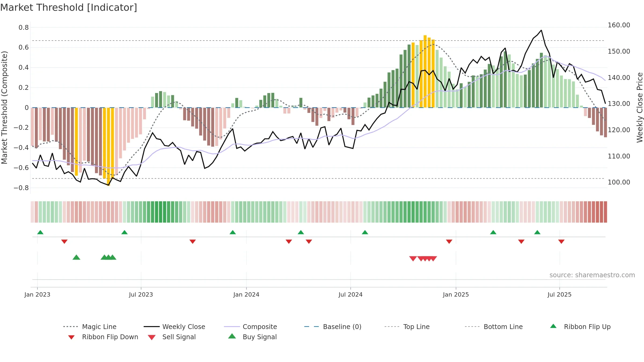Click the green Ribbon Flip Up legend triangle

tap(553, 326)
